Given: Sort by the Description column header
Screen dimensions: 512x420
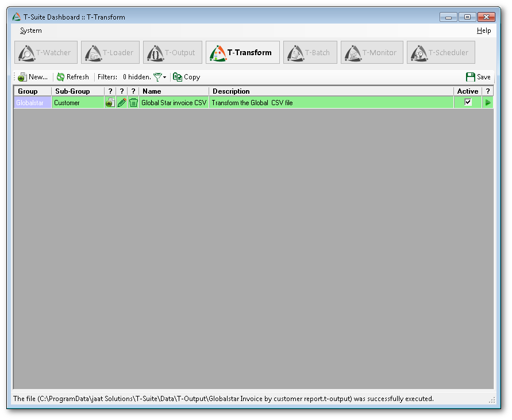Looking at the screenshot, I should click(x=331, y=91).
